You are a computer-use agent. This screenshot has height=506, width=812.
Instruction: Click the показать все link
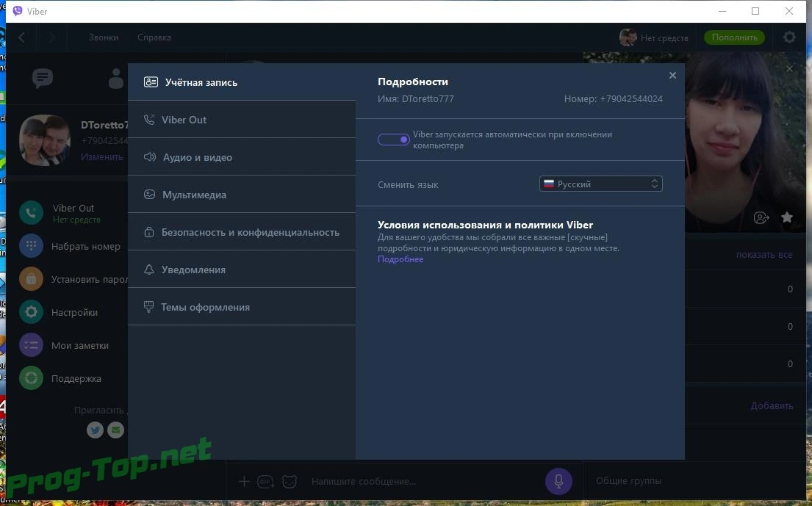(764, 255)
